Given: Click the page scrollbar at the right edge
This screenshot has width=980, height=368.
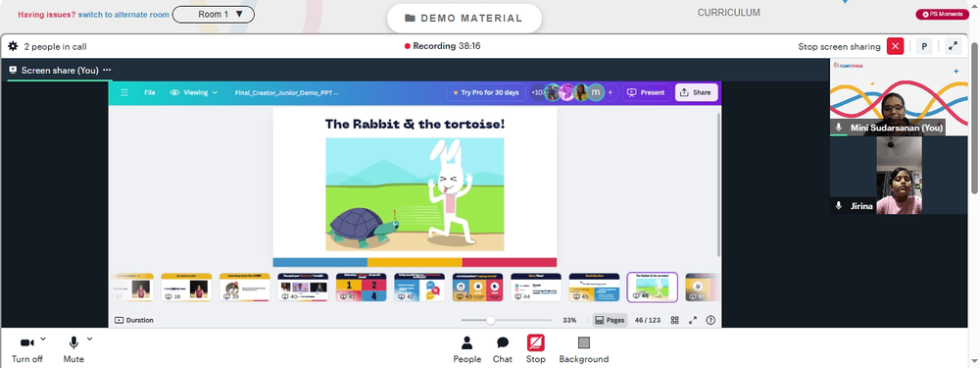Looking at the screenshot, I should pos(975,119).
